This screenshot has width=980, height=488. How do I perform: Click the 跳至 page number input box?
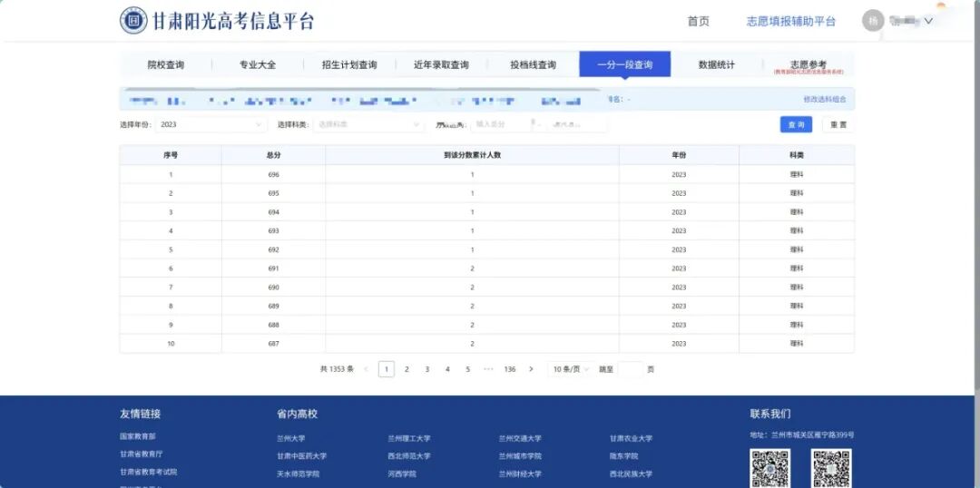pyautogui.click(x=630, y=369)
